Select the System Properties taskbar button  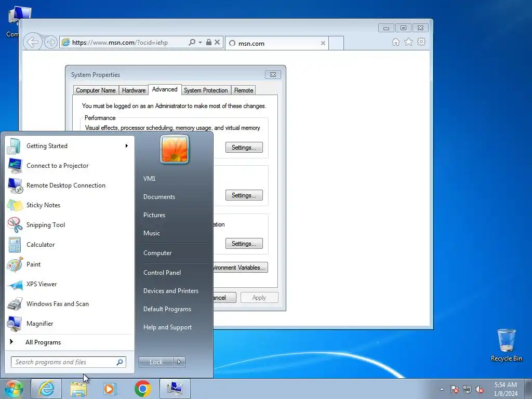tap(175, 389)
